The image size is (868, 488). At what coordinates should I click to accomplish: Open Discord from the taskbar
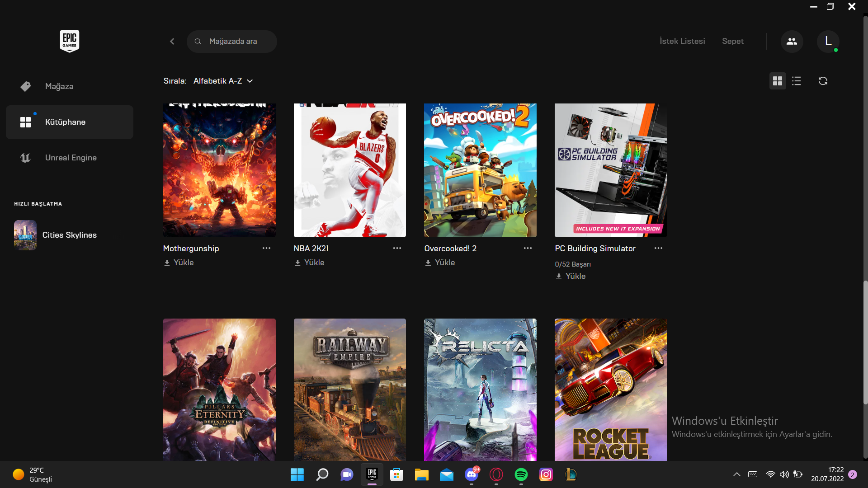point(472,474)
